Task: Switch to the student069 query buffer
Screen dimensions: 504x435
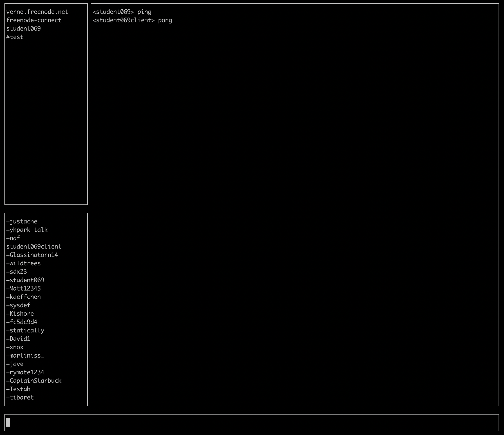Action: [23, 29]
